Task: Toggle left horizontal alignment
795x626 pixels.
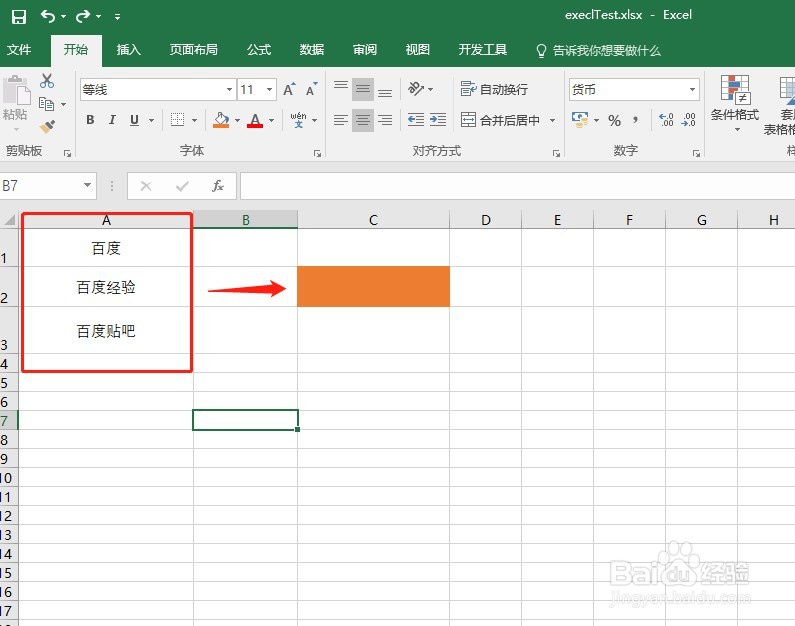Action: pyautogui.click(x=341, y=120)
